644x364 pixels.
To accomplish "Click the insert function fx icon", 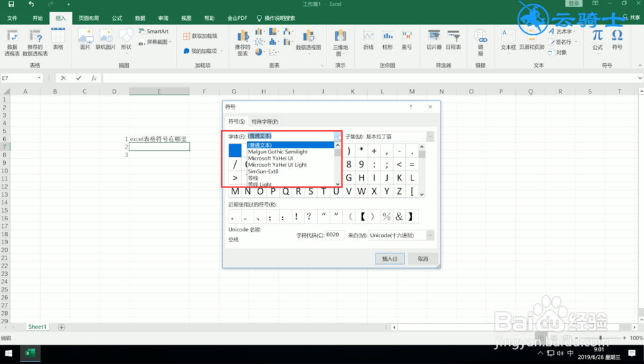I will click(x=93, y=78).
